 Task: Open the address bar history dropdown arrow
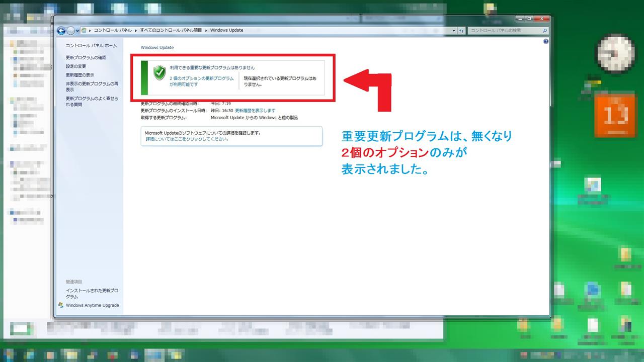click(454, 31)
